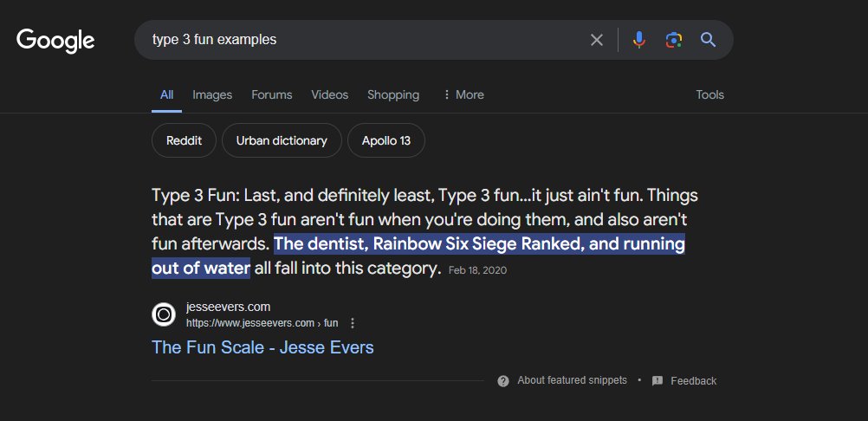Click the jesseevers.com site name
The image size is (868, 421).
coord(228,307)
